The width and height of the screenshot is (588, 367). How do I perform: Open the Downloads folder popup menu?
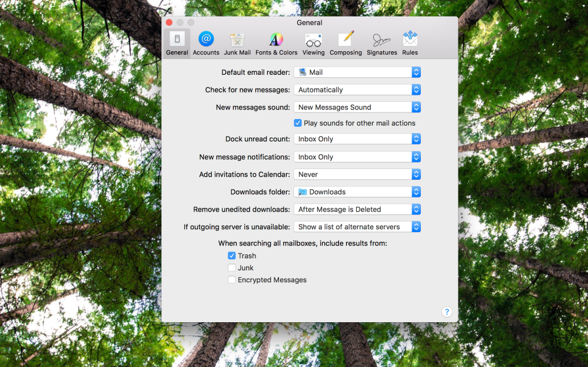click(x=357, y=192)
